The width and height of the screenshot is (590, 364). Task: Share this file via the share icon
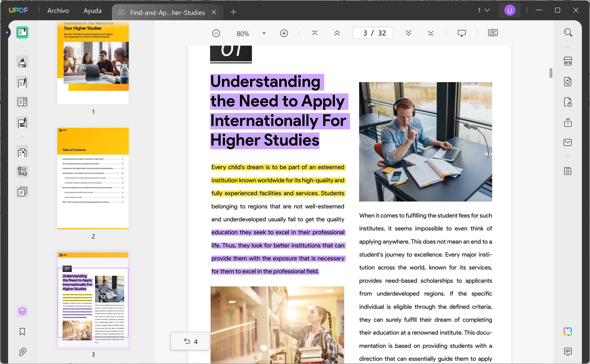[568, 122]
